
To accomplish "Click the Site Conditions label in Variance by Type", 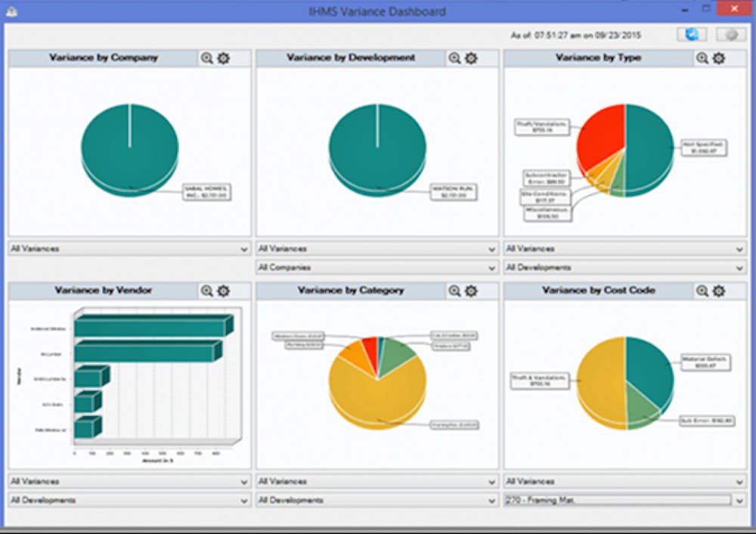I will [545, 196].
